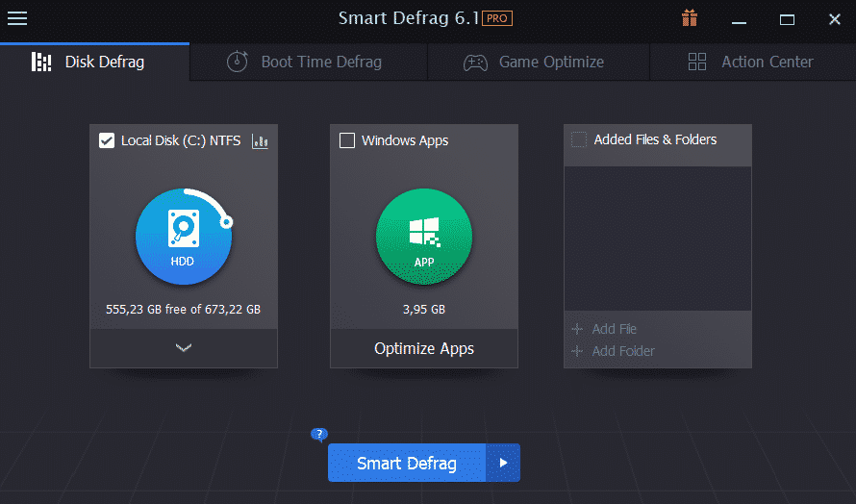
Task: Click the blue HDD disk icon
Action: tap(183, 237)
